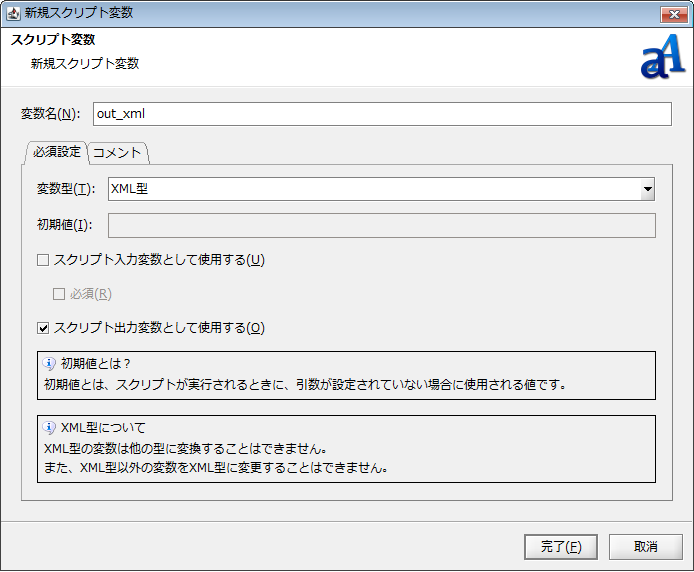Toggle the 必須(R) checkbox
Viewport: 694px width, 572px height.
pyautogui.click(x=59, y=294)
